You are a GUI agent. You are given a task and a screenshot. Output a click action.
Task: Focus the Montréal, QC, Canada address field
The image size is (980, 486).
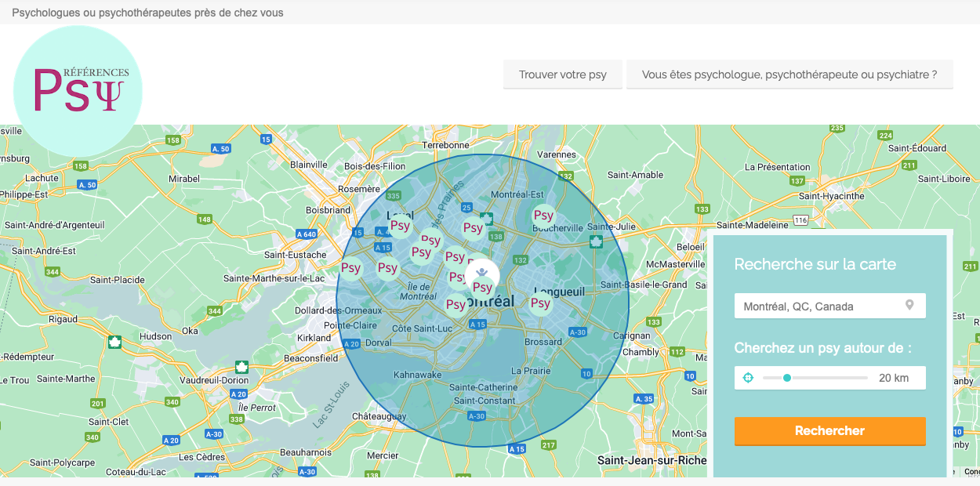(x=829, y=306)
